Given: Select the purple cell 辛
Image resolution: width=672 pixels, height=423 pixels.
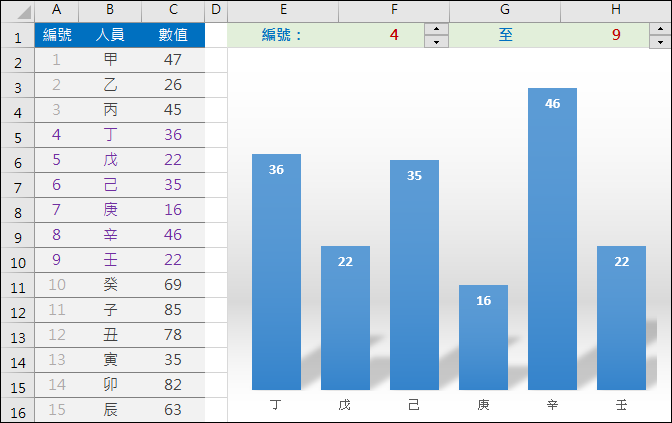Looking at the screenshot, I should point(110,235).
